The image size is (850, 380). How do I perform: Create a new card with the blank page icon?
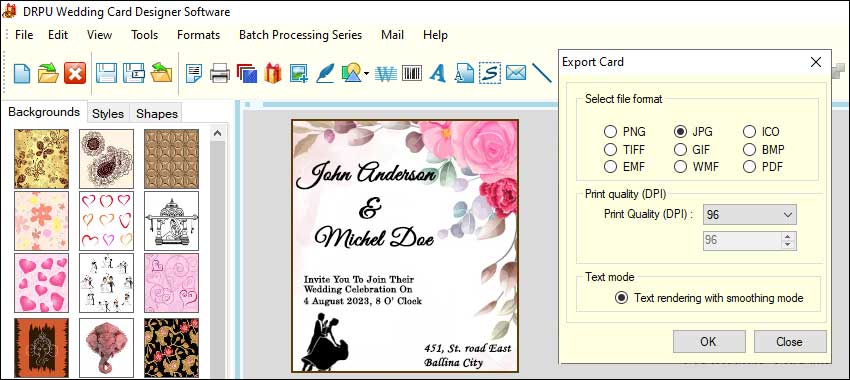coord(22,73)
